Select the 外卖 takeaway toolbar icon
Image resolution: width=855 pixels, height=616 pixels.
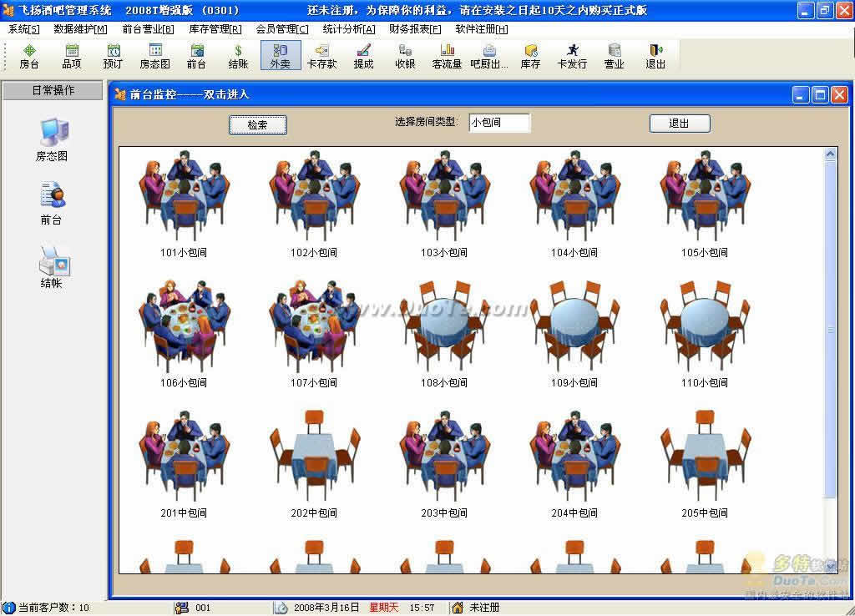[281, 56]
